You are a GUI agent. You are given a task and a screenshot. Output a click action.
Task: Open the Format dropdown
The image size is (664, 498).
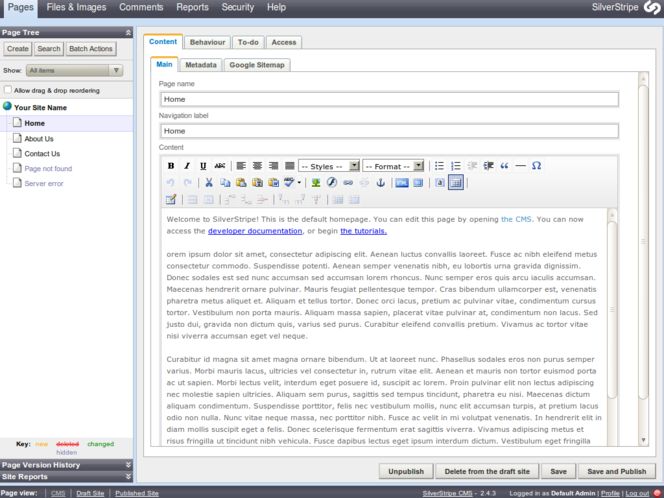coord(393,166)
